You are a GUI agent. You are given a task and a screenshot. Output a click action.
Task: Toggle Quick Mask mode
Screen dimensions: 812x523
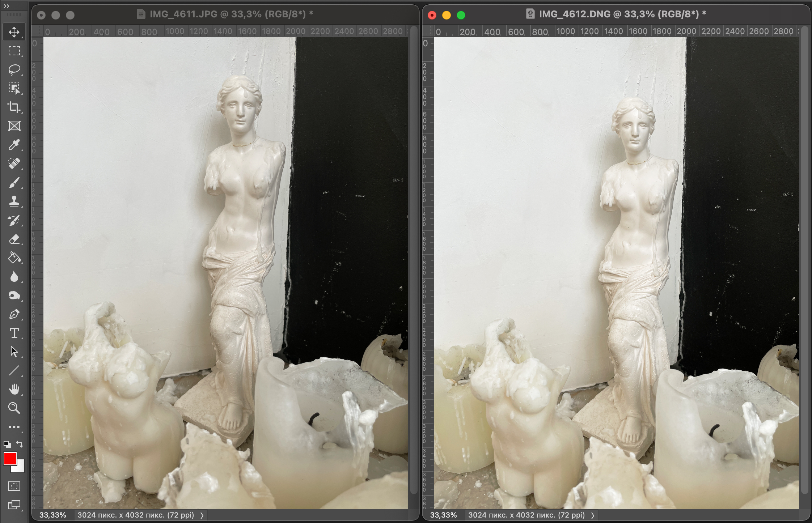(14, 486)
